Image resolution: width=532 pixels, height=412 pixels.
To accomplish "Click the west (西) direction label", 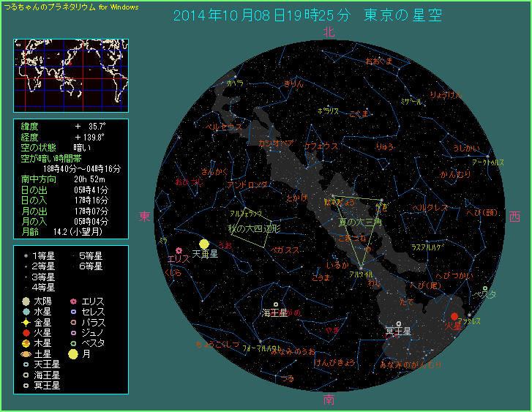I will 514,217.
